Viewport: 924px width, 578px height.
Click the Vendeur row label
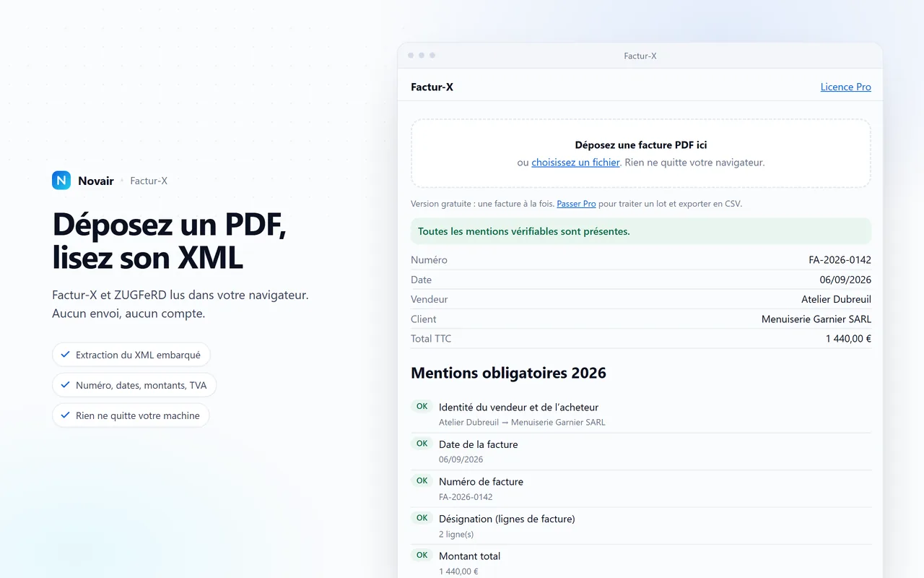point(430,299)
